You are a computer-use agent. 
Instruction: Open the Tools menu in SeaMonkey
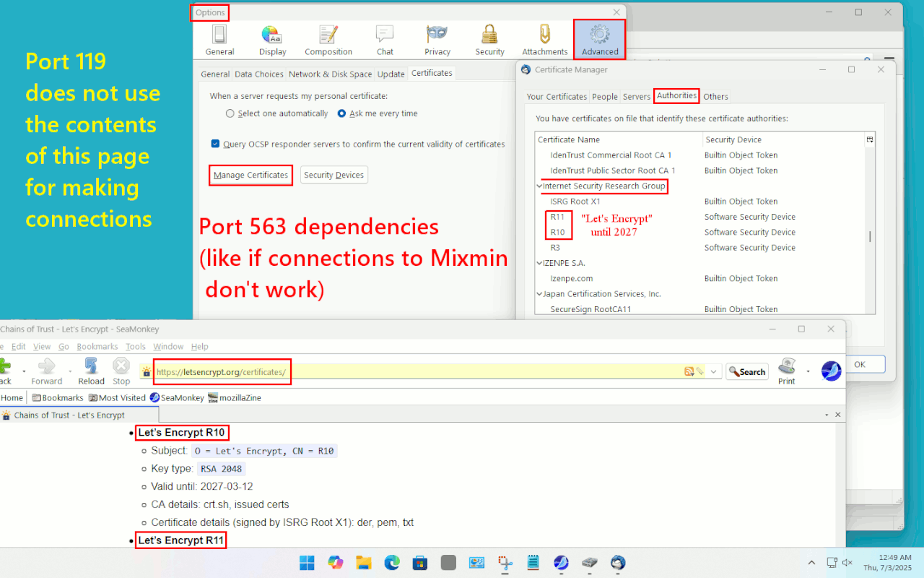tap(136, 347)
